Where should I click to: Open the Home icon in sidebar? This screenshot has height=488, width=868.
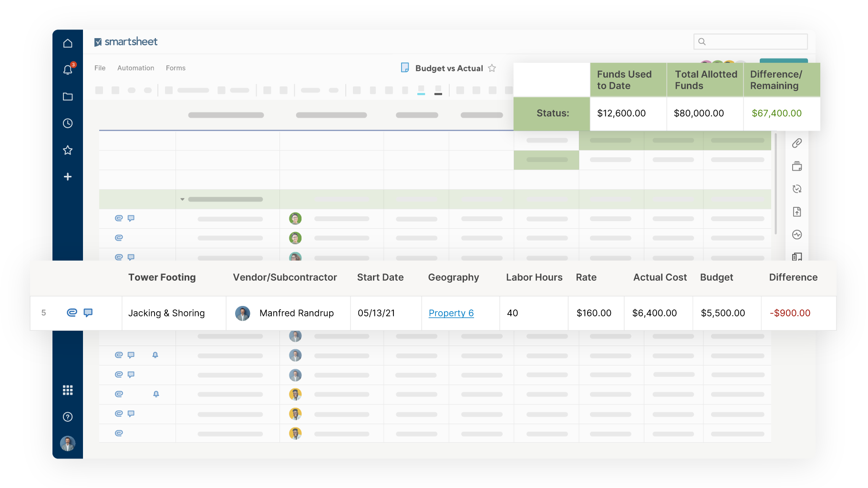click(x=68, y=43)
